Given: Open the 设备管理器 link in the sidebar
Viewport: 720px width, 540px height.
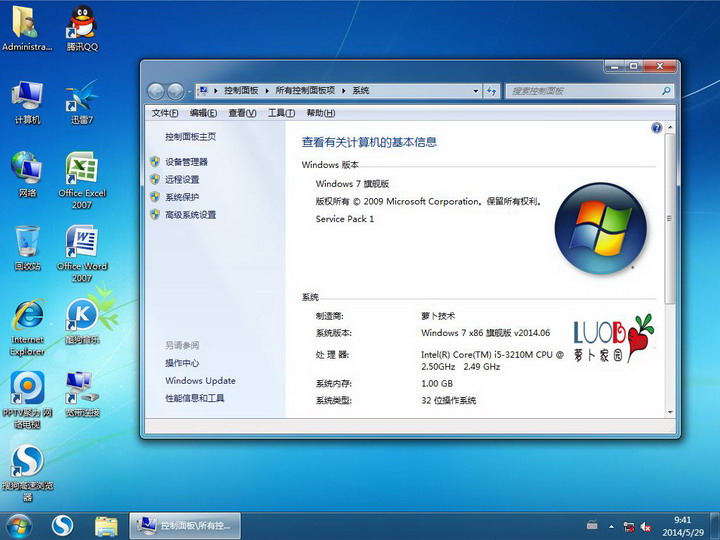Looking at the screenshot, I should 186,162.
